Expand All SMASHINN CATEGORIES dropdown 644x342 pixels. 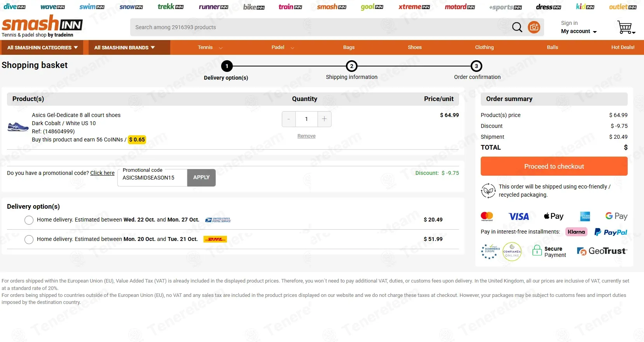(x=42, y=47)
